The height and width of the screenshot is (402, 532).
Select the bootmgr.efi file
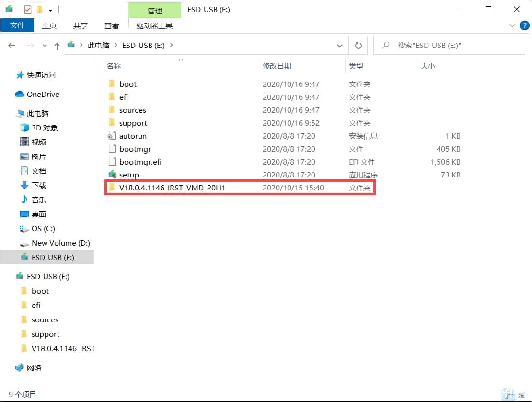tap(140, 162)
